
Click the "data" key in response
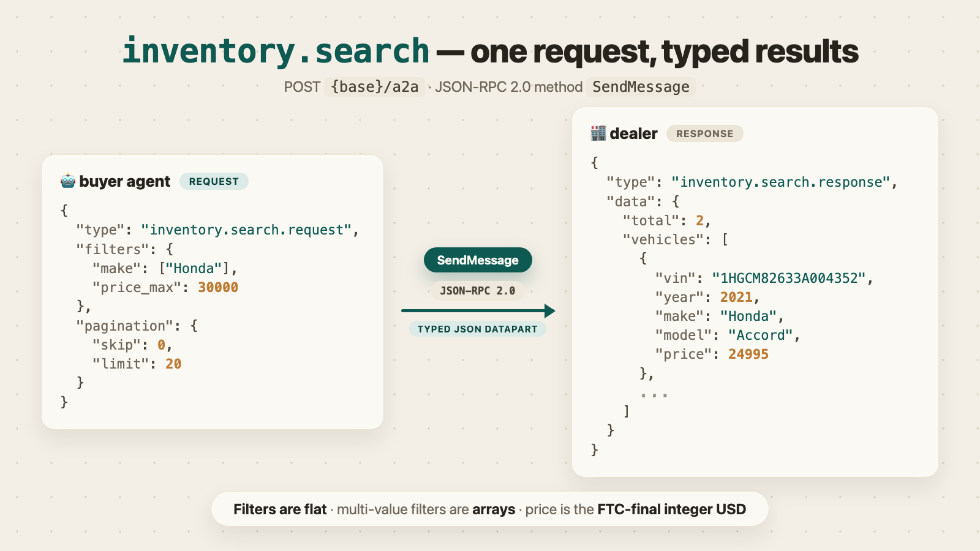(x=631, y=201)
